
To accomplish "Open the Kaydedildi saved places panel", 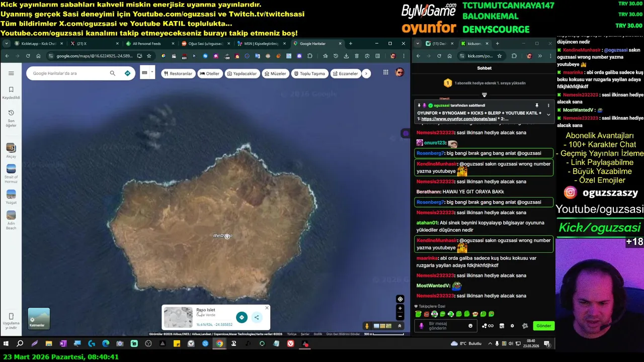I will coord(11,93).
